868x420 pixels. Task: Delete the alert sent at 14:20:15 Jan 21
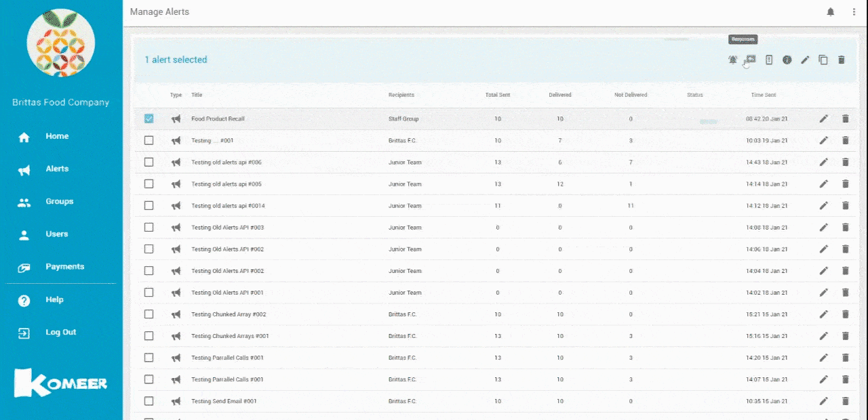click(845, 358)
